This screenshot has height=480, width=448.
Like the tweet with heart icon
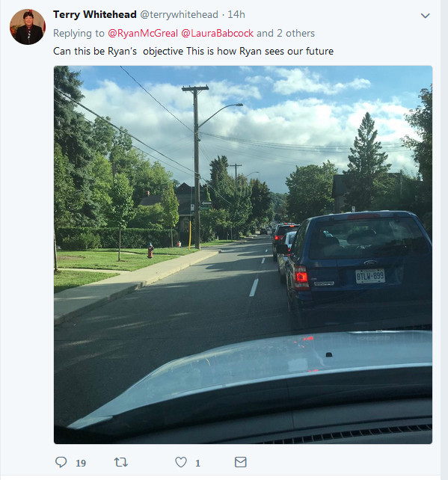click(x=181, y=462)
